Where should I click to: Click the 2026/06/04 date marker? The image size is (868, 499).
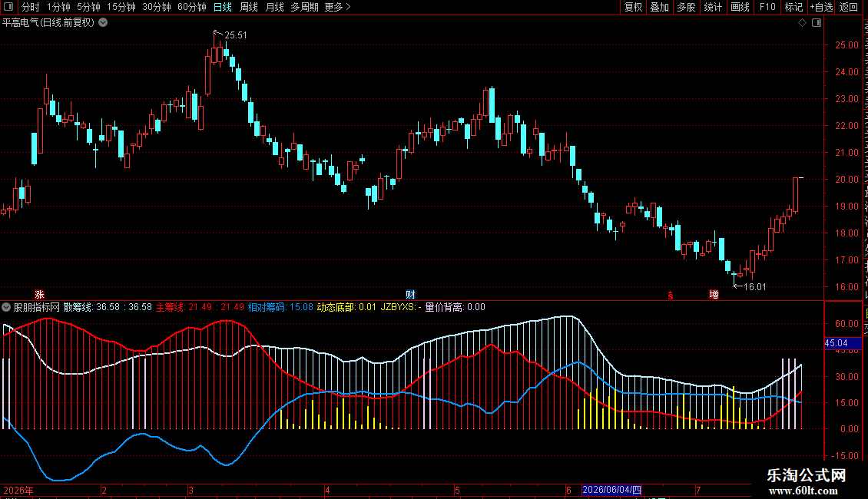(611, 490)
